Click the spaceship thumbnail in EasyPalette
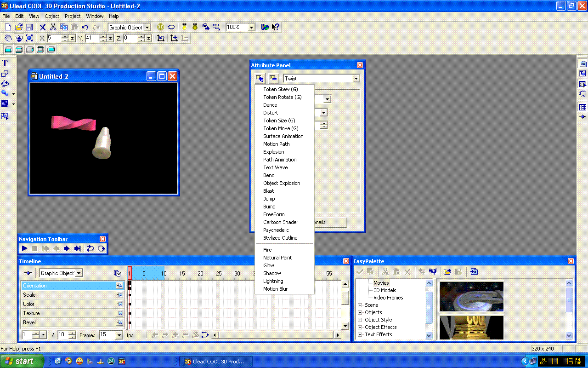 click(x=472, y=297)
